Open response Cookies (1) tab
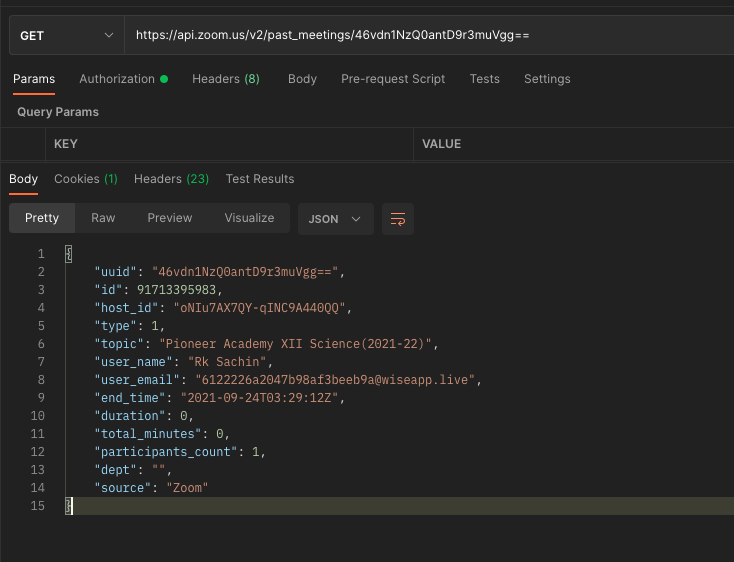 point(85,179)
